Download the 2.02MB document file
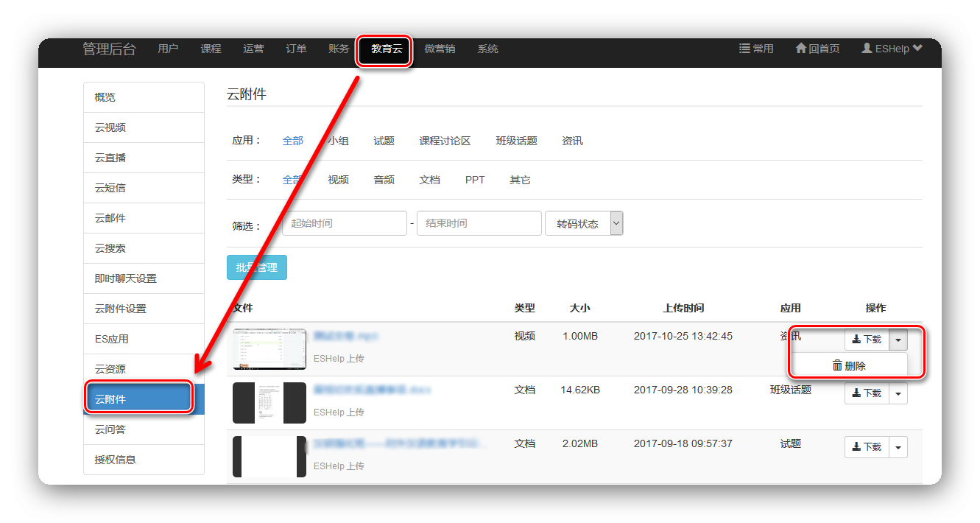The width and height of the screenshot is (980, 523). coord(867,447)
